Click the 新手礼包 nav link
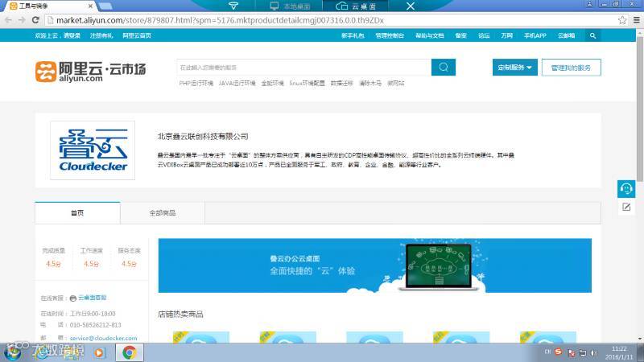 click(353, 35)
